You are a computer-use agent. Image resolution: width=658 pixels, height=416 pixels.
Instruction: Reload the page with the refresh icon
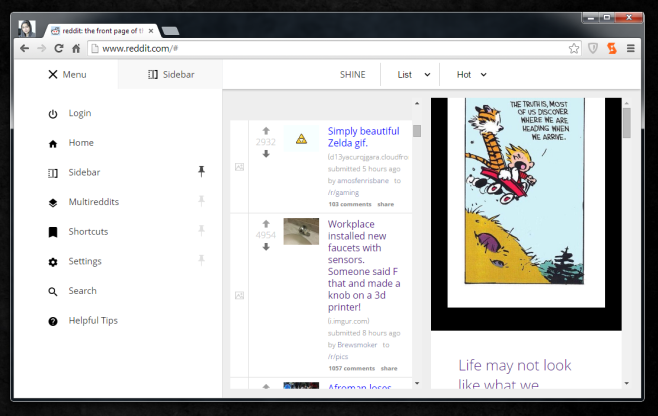(59, 48)
